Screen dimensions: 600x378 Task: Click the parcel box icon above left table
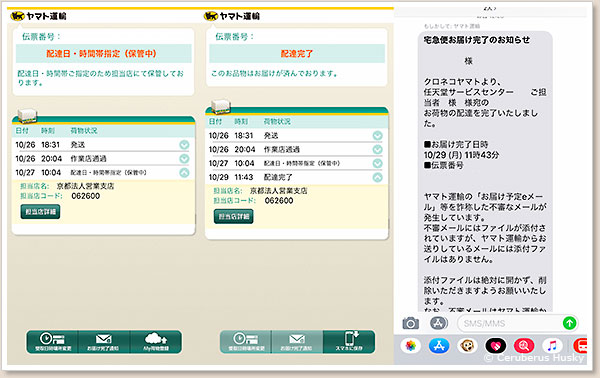click(27, 116)
